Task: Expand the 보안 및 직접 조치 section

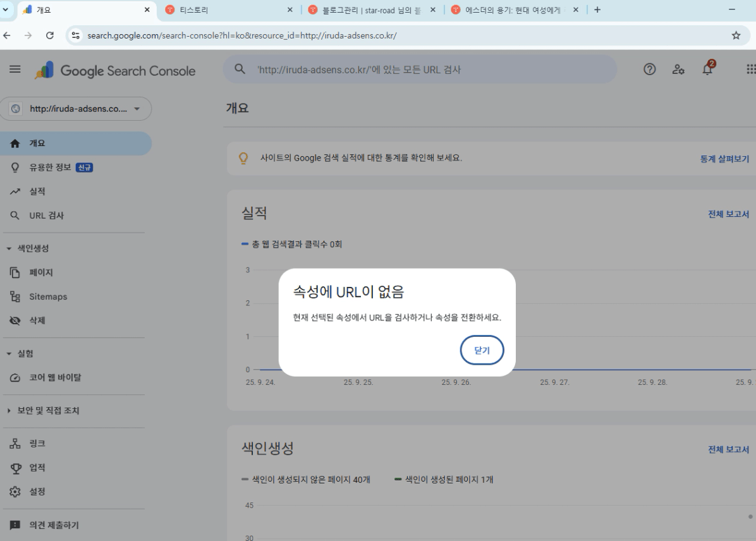Action: (9, 411)
